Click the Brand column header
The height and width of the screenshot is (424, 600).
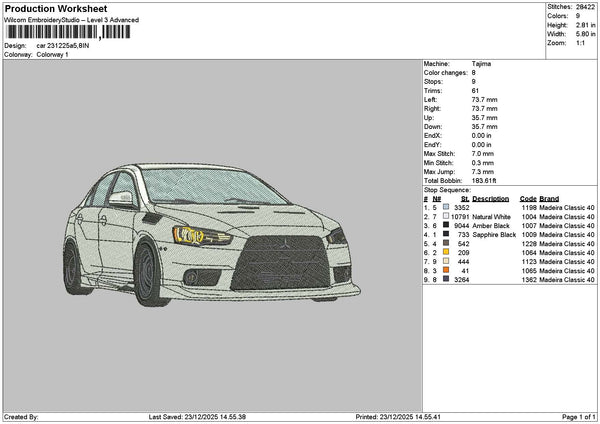point(549,198)
